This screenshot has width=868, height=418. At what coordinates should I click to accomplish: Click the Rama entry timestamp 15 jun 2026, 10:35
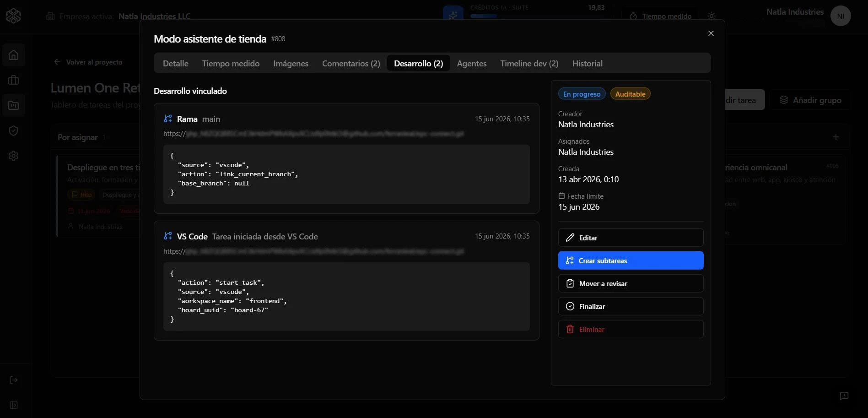[x=502, y=119]
